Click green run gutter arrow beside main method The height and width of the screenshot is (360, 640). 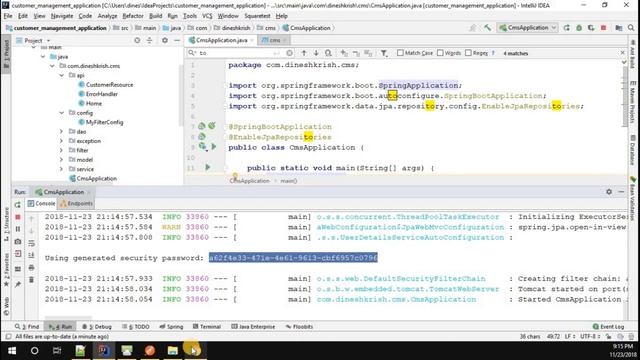[x=208, y=167]
